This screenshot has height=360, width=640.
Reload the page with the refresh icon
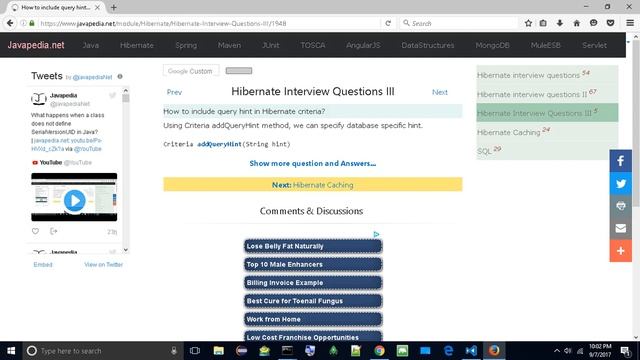388,23
